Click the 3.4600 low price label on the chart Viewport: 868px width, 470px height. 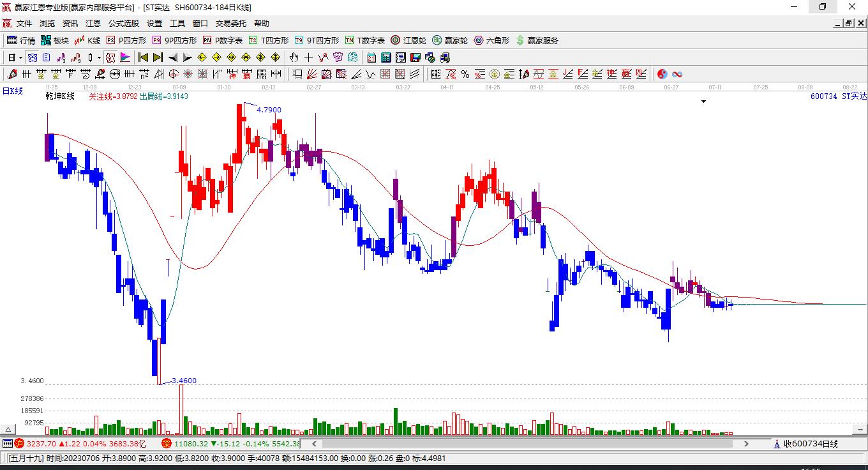(184, 381)
